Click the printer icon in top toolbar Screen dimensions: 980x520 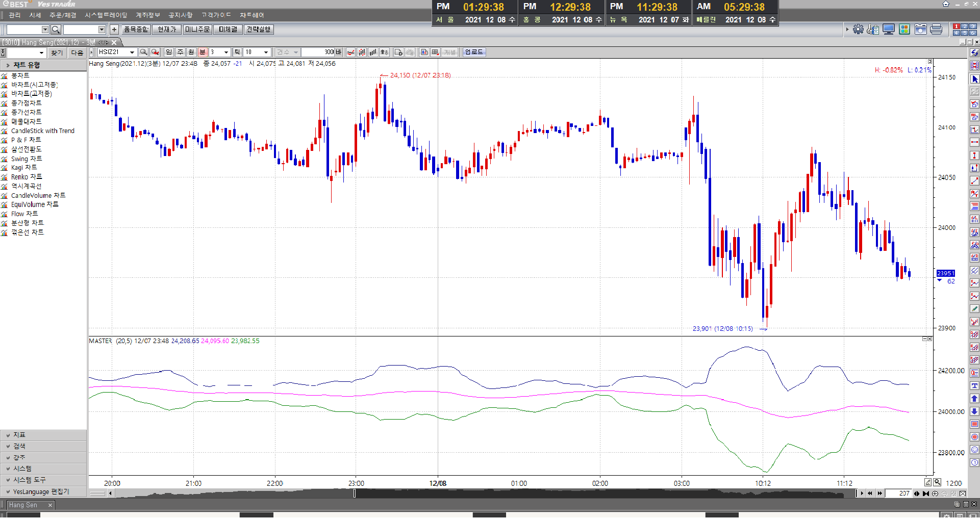click(x=936, y=30)
